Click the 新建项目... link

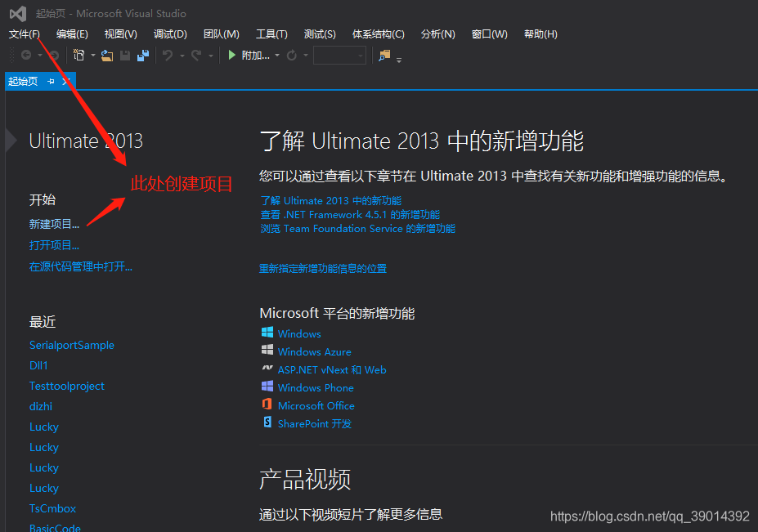coord(54,224)
